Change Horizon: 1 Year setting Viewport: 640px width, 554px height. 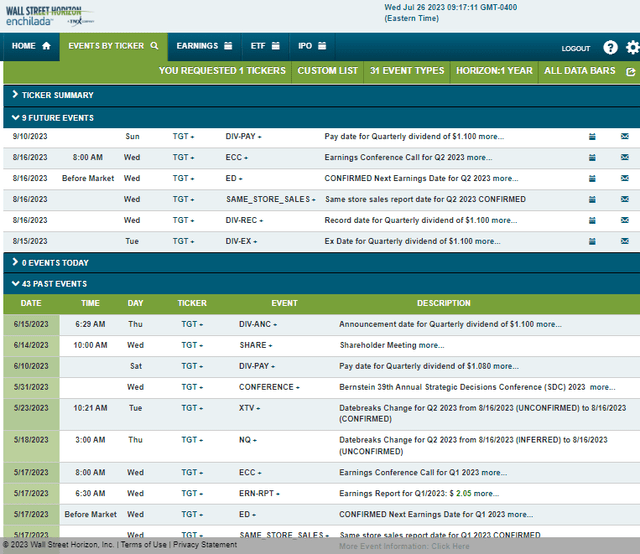(494, 71)
